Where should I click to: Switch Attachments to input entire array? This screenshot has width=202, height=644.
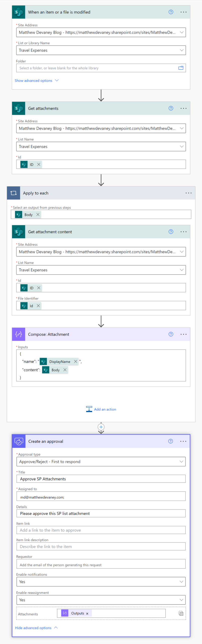click(x=181, y=613)
